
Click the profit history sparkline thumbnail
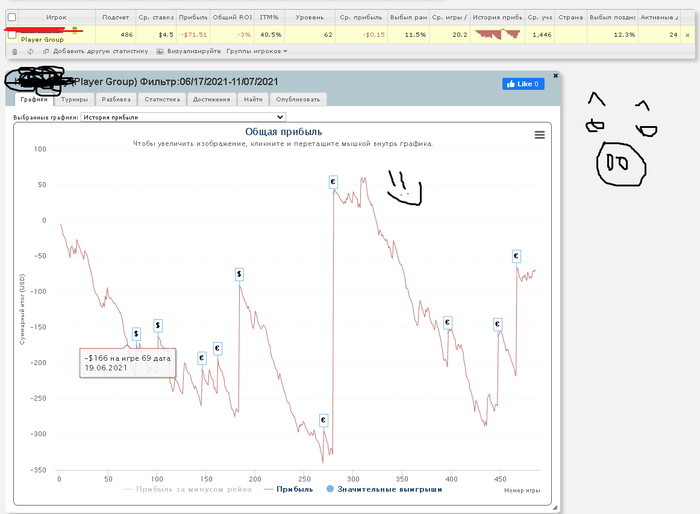tap(497, 34)
